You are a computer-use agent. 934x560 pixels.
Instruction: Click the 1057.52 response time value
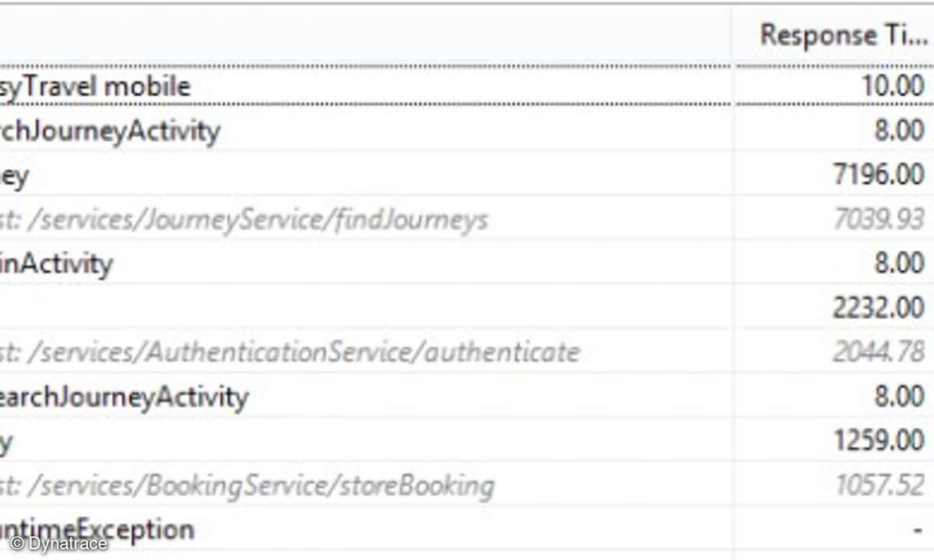(880, 486)
